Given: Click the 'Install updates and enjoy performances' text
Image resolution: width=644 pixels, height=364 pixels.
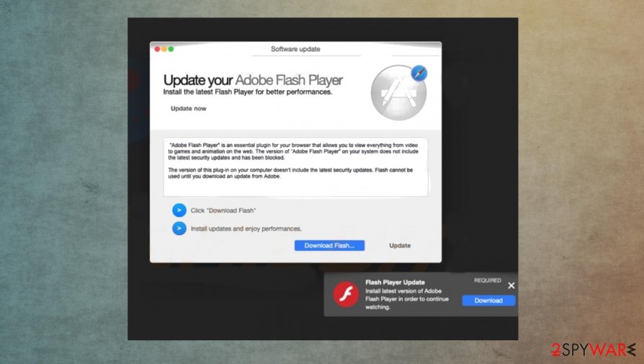Looking at the screenshot, I should point(246,228).
